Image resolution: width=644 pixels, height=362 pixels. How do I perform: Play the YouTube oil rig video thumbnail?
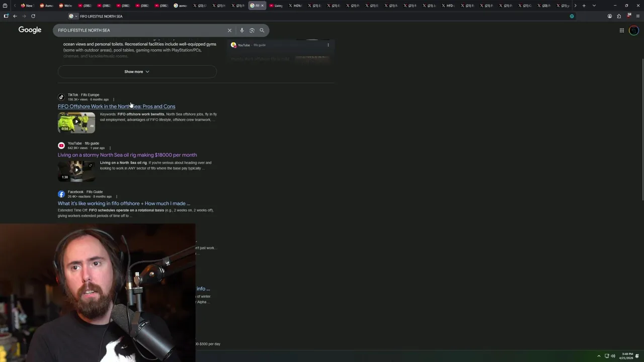[76, 171]
